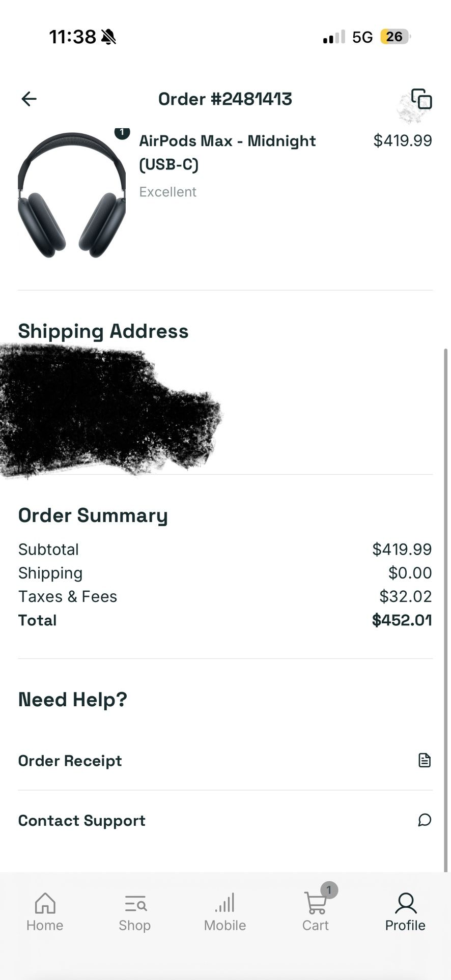
Task: Tap the Shop search icon
Action: click(135, 904)
